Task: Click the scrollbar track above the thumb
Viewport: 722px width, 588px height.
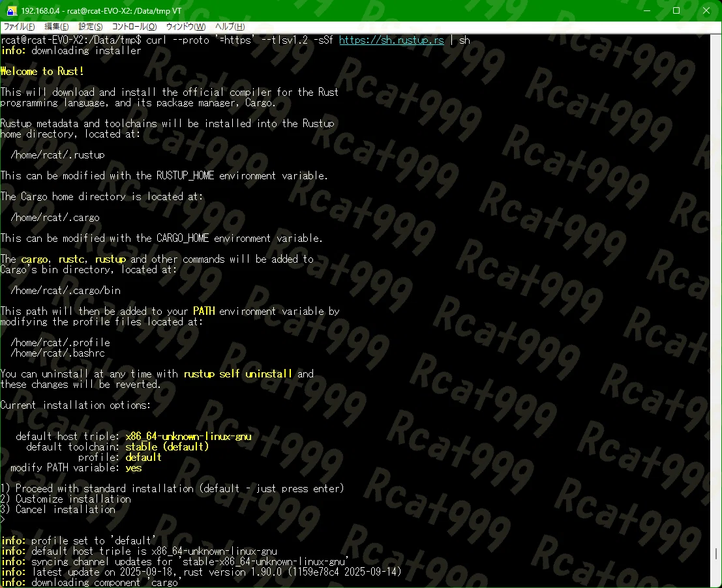Action: click(x=716, y=290)
